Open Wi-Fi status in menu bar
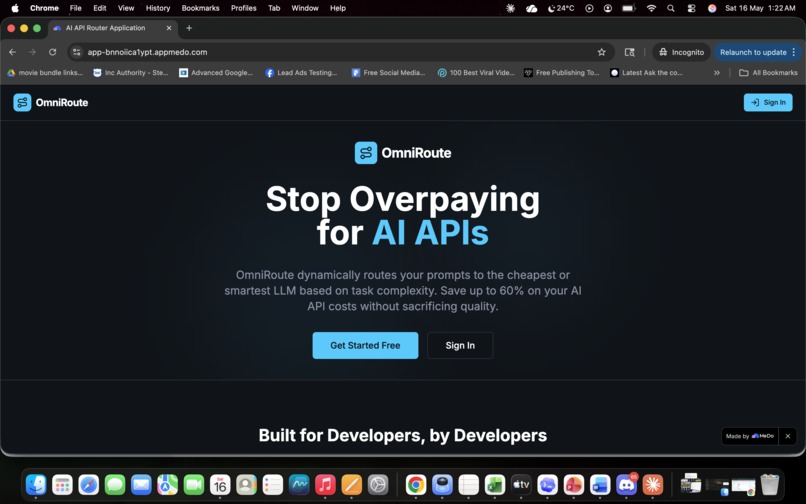Image resolution: width=806 pixels, height=504 pixels. (x=651, y=8)
